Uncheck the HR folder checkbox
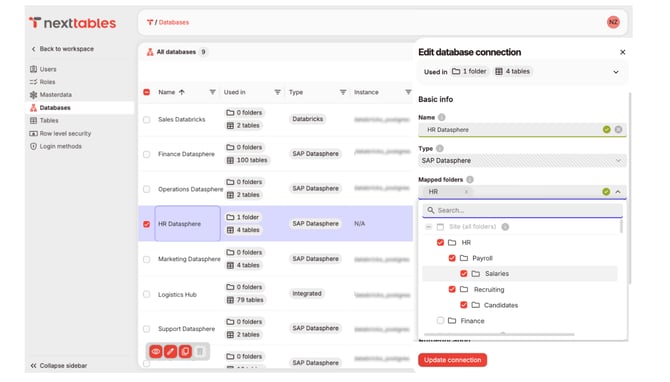The image size is (670, 382). point(440,243)
